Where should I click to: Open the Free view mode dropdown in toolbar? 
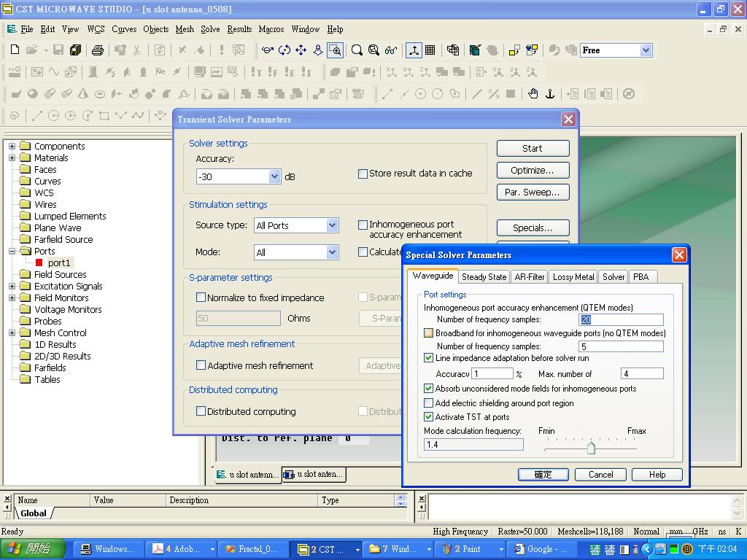tap(646, 50)
